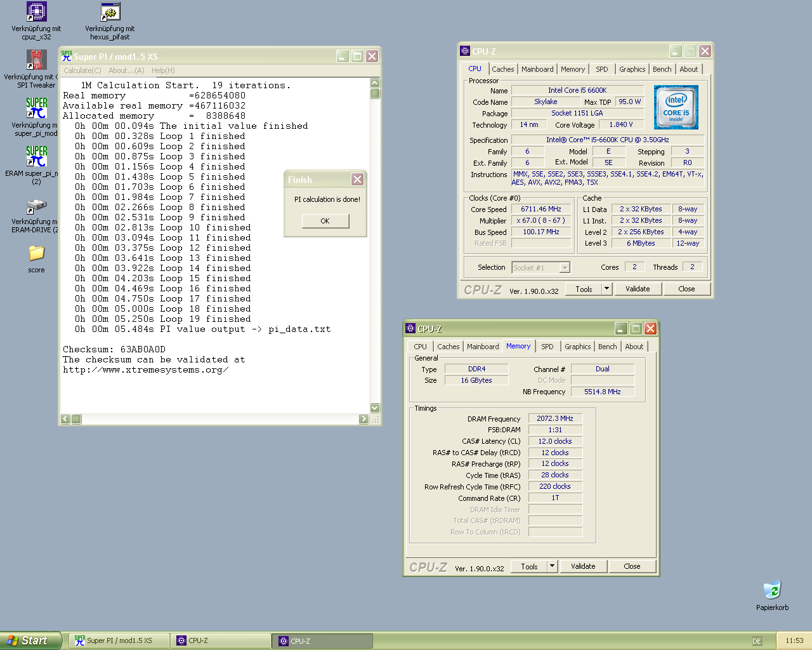Click Tools button in lower CPU-Z
Viewport: 812px width, 650px height.
529,567
